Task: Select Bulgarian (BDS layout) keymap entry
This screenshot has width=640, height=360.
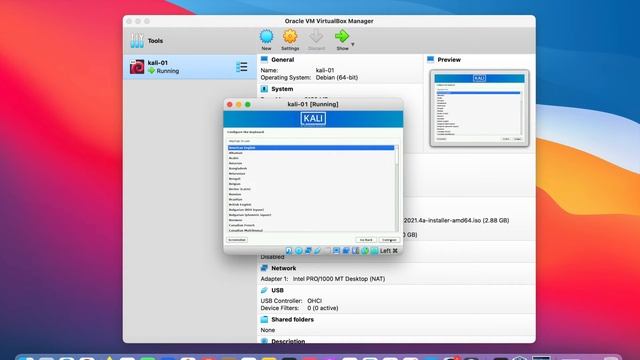Action: point(246,210)
